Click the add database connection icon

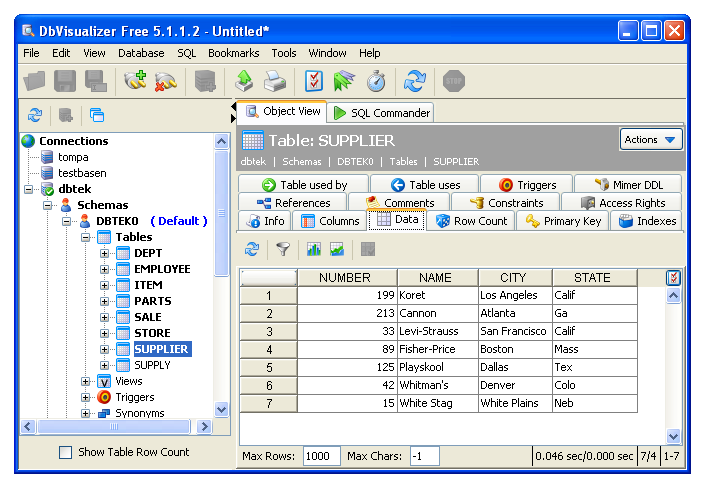point(135,81)
